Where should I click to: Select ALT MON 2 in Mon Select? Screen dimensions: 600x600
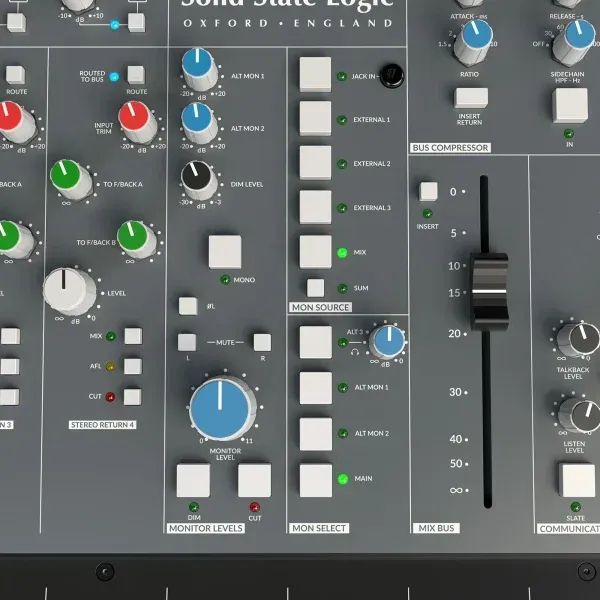click(x=316, y=434)
